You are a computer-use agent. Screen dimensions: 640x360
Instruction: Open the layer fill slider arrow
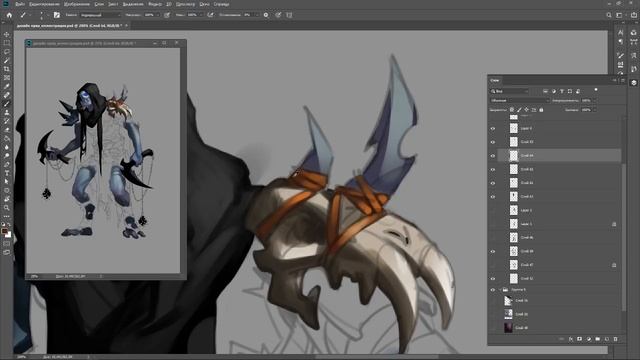point(594,110)
